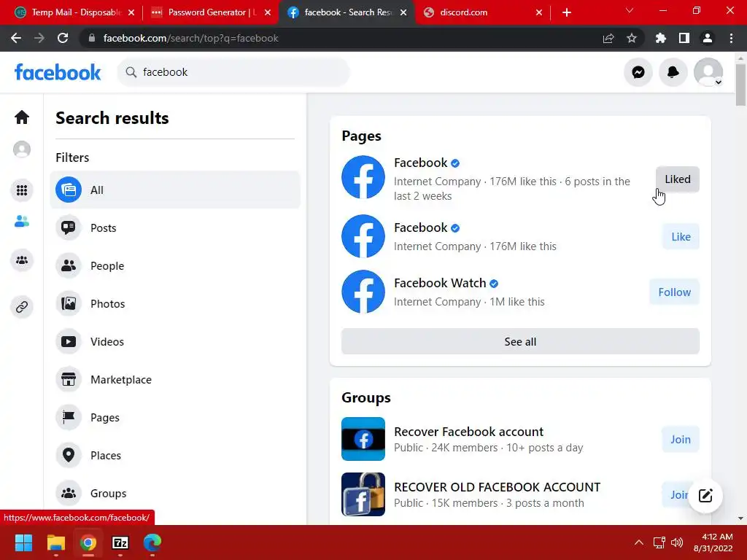The image size is (747, 560).
Task: Close the discord.com tab
Action: click(539, 12)
